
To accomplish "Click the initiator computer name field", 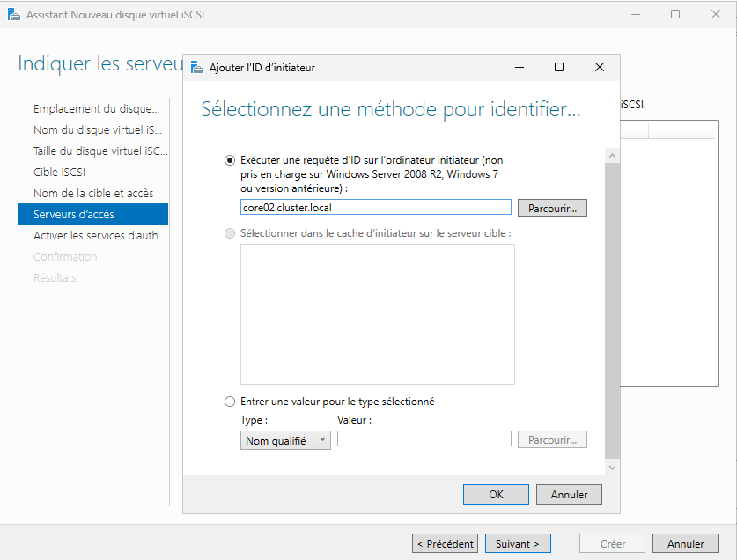I will (x=375, y=208).
